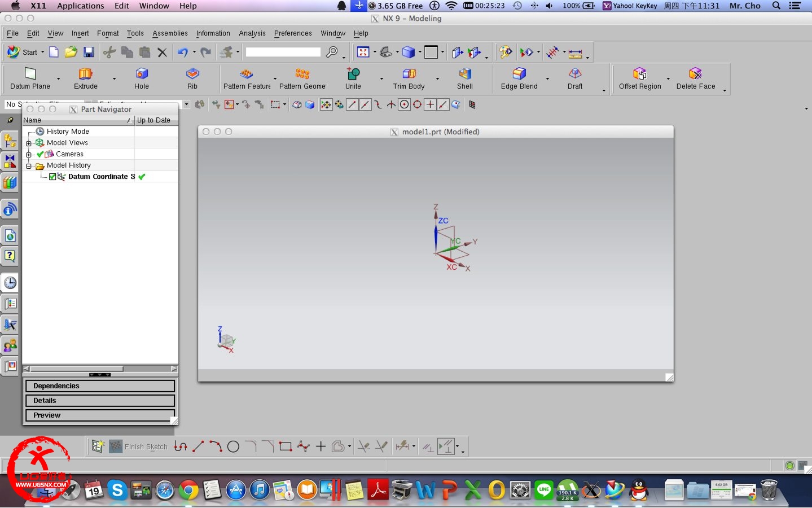This screenshot has height=508, width=812.
Task: Select the sketch Profile curve tool
Action: click(x=181, y=446)
